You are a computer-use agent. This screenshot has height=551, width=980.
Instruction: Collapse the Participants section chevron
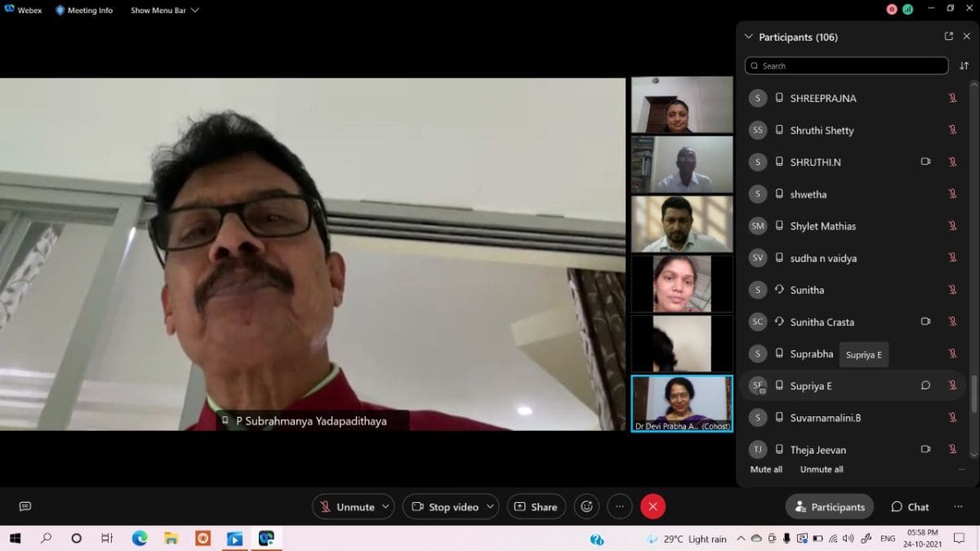click(748, 37)
